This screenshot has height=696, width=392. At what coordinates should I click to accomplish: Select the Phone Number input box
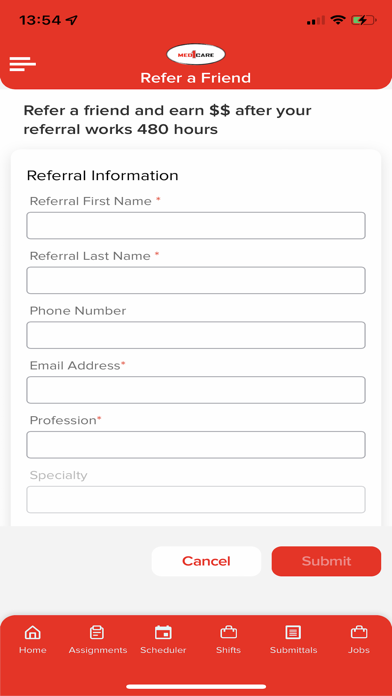[196, 335]
